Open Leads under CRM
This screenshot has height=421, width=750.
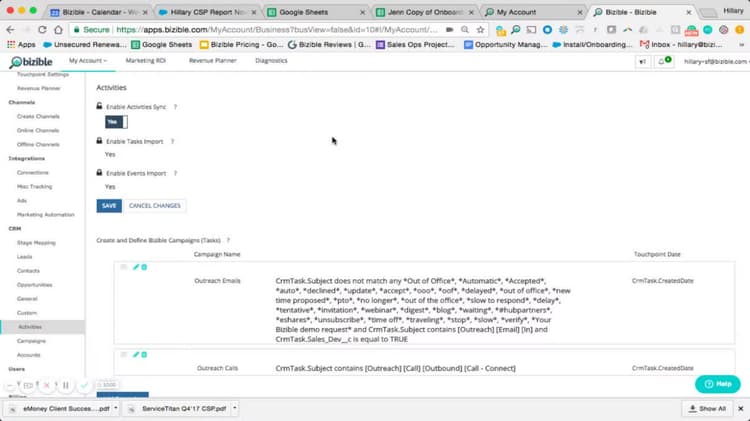pyautogui.click(x=24, y=257)
